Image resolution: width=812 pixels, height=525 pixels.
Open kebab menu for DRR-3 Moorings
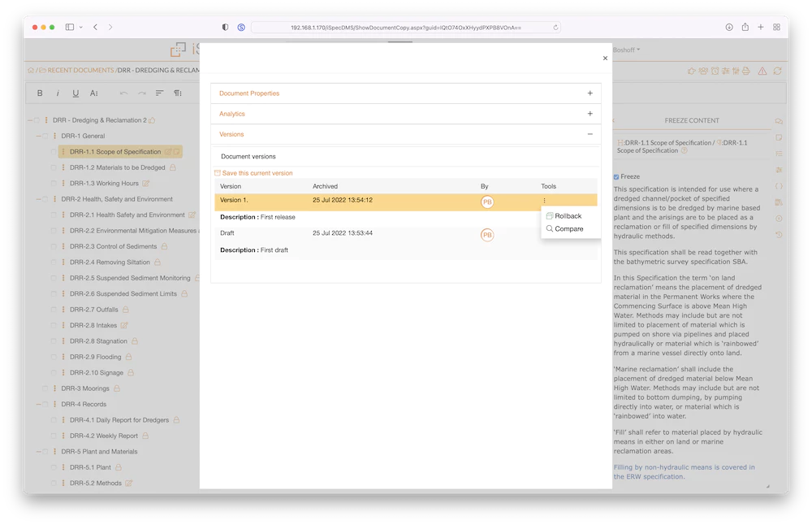pyautogui.click(x=54, y=388)
